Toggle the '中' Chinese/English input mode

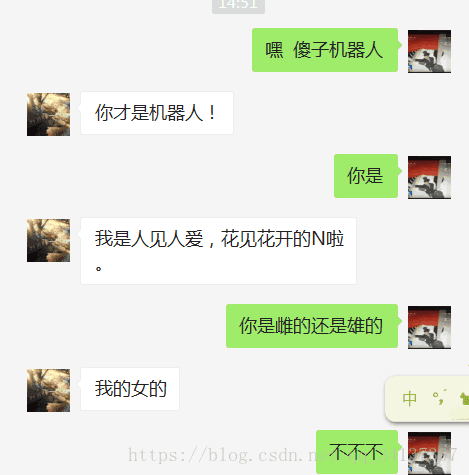[x=409, y=399]
